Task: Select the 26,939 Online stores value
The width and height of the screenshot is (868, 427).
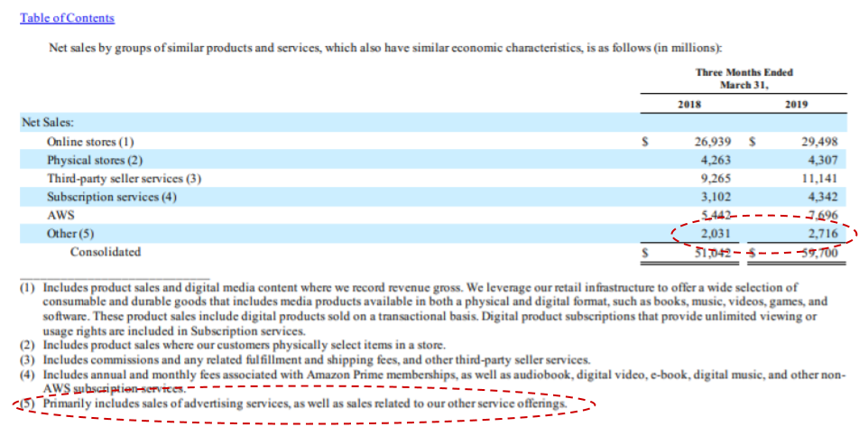Action: coord(713,142)
